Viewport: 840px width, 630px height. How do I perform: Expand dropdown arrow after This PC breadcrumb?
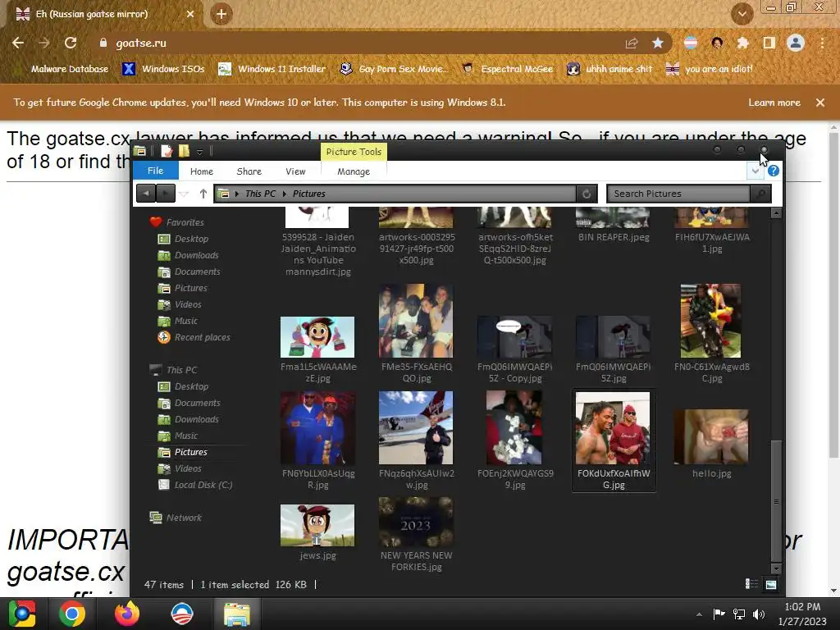tap(285, 194)
